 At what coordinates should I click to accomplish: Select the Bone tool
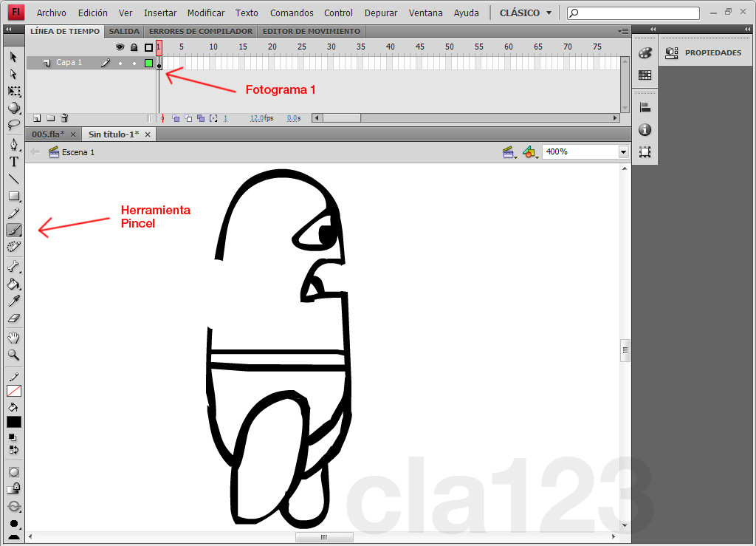(14, 266)
